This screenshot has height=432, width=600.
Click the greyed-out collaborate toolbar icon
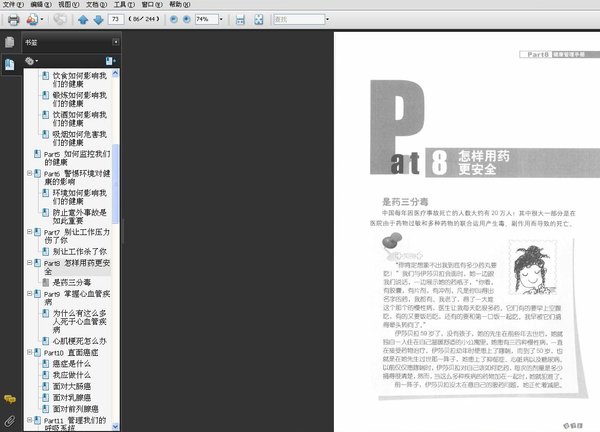coord(60,19)
